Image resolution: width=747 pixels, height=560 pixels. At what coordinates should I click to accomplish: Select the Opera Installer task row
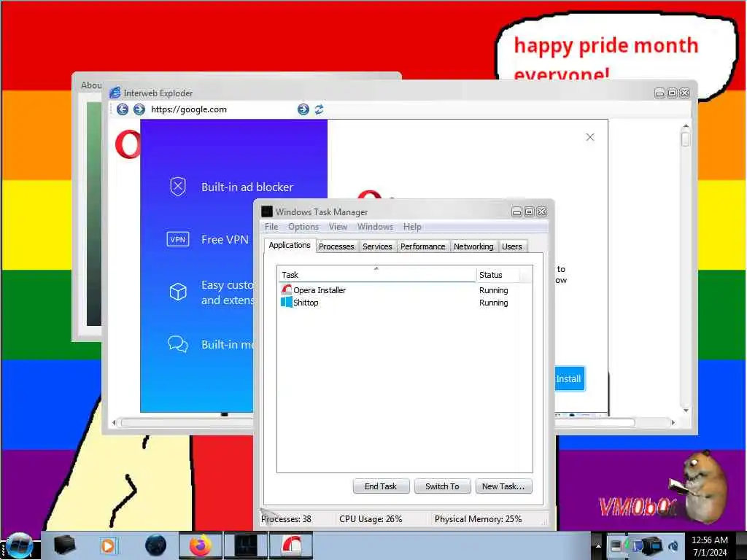coord(404,290)
